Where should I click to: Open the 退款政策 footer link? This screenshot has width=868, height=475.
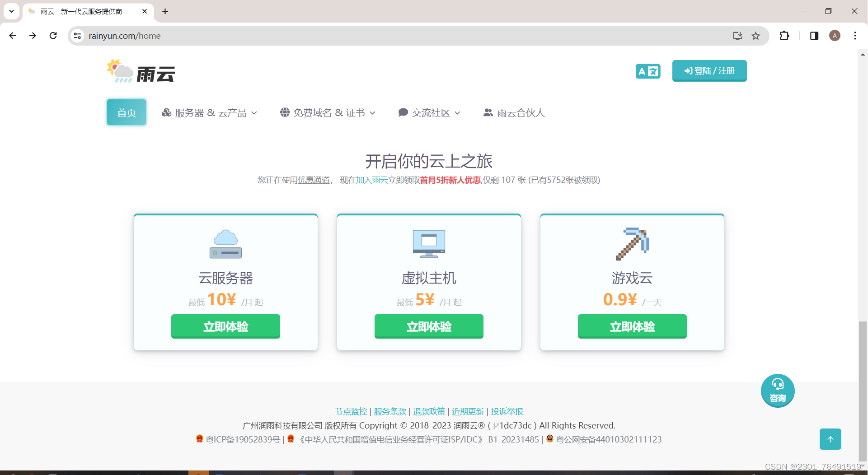point(429,412)
